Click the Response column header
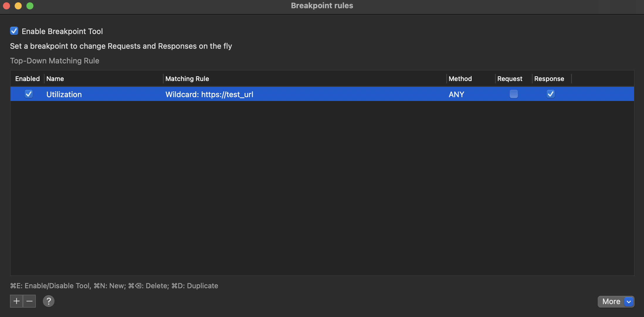This screenshot has height=317, width=644. coord(549,79)
